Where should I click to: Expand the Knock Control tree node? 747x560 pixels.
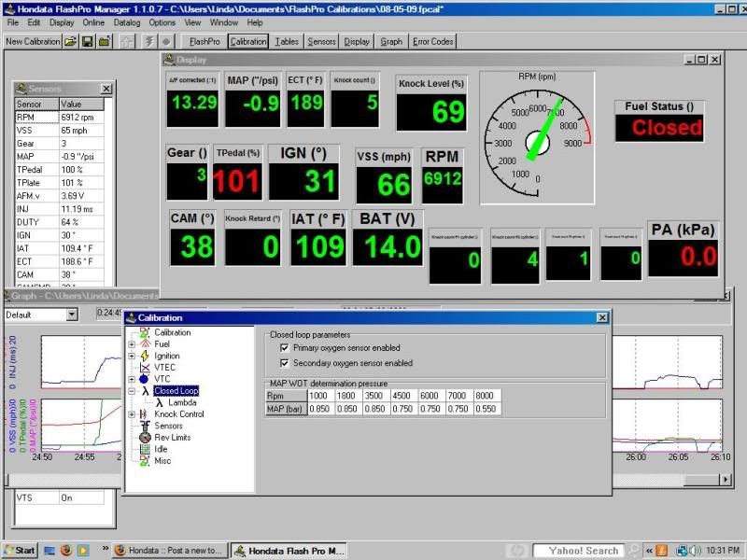(x=132, y=414)
